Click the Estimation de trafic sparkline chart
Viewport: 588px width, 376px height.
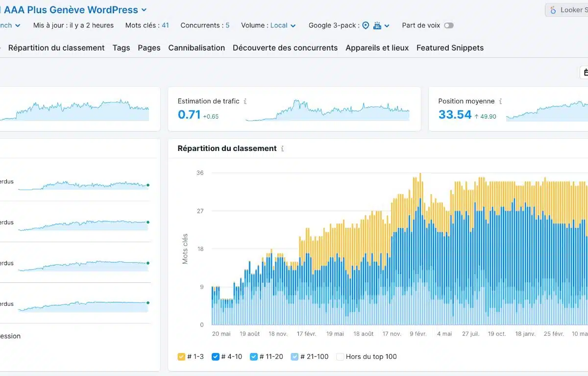(327, 111)
